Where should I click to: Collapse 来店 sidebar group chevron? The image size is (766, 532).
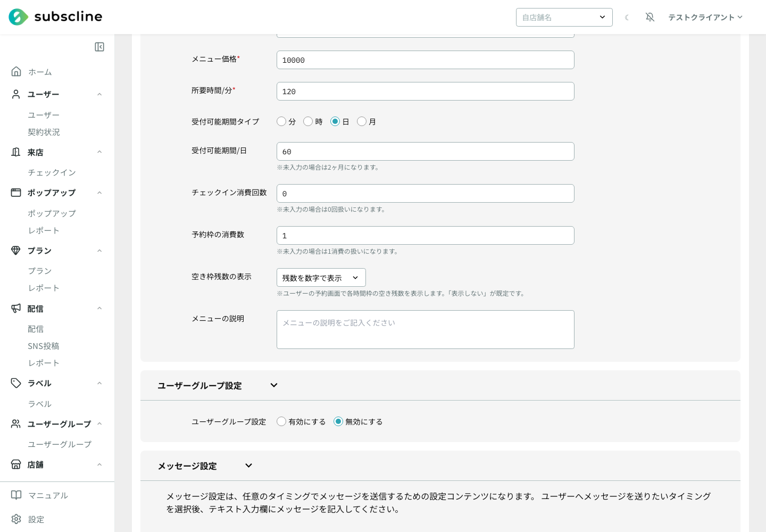click(99, 152)
